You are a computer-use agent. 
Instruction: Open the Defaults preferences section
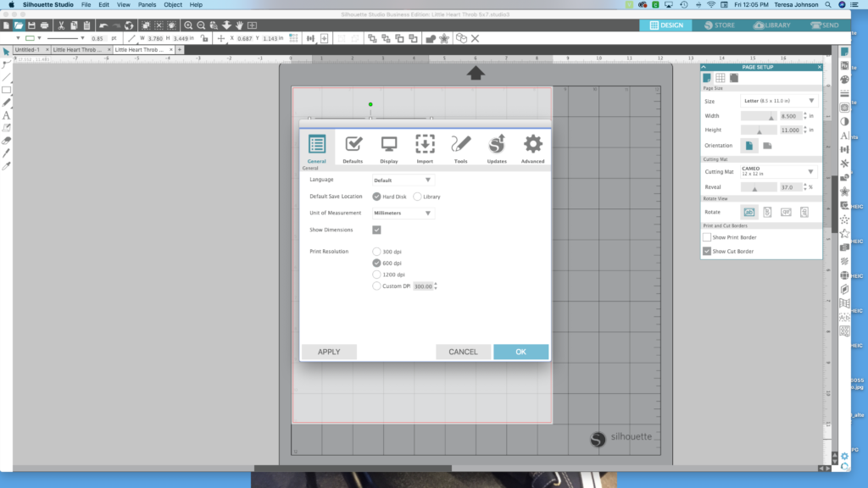353,148
